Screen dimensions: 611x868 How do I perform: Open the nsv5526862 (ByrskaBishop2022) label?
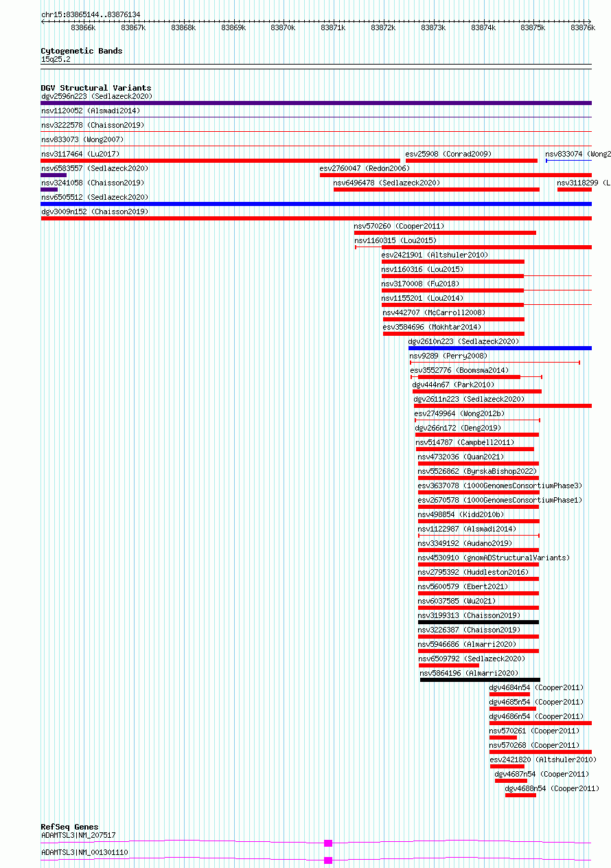pyautogui.click(x=477, y=472)
